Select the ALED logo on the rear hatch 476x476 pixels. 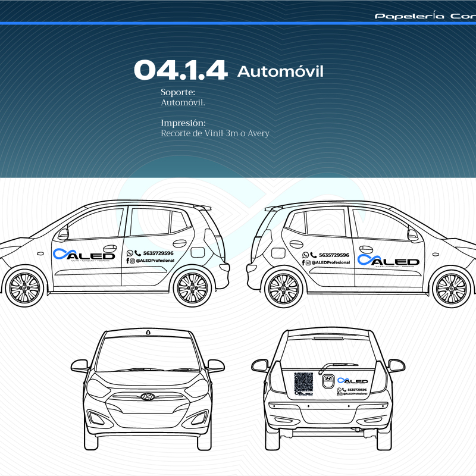click(352, 381)
